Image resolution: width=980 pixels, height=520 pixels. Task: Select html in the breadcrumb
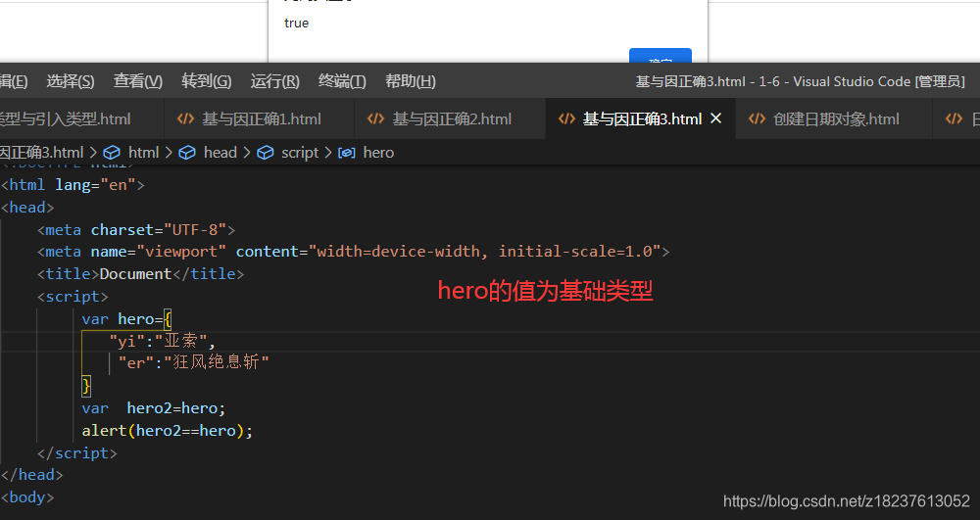(144, 153)
